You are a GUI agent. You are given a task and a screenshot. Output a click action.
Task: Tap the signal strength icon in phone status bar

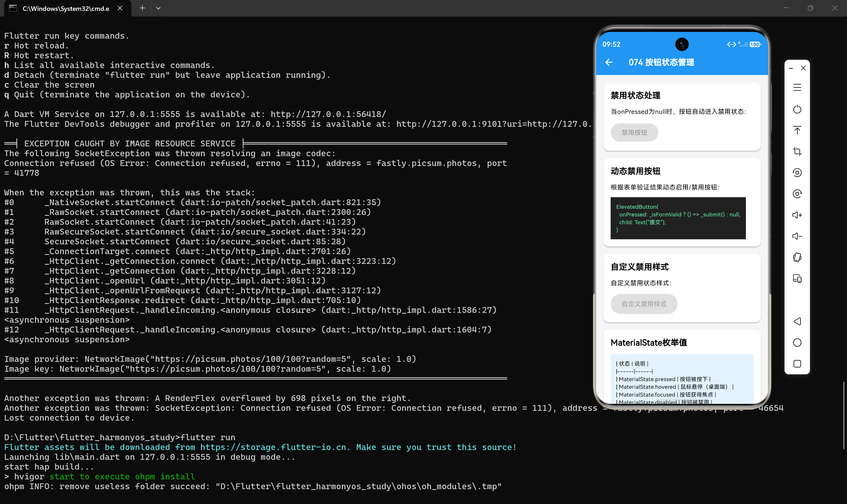[x=743, y=44]
